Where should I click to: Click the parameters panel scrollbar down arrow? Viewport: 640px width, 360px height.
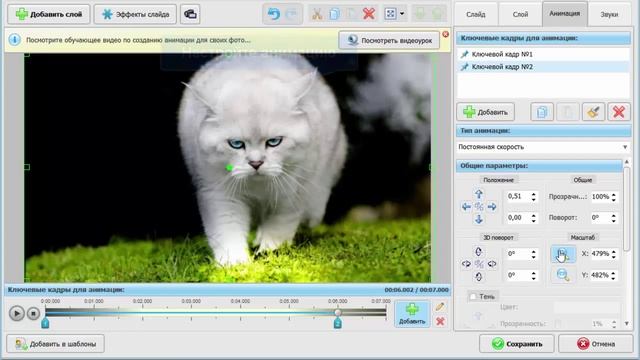(x=627, y=324)
